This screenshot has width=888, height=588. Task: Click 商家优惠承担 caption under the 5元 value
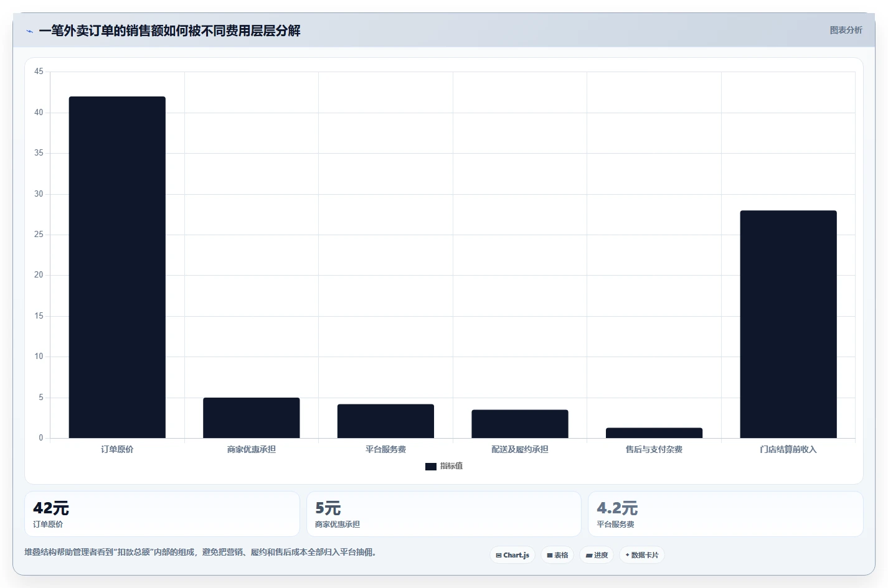pos(338,525)
